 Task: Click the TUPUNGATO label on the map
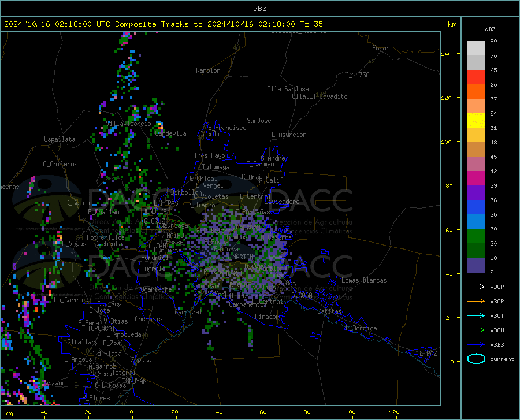(x=103, y=329)
